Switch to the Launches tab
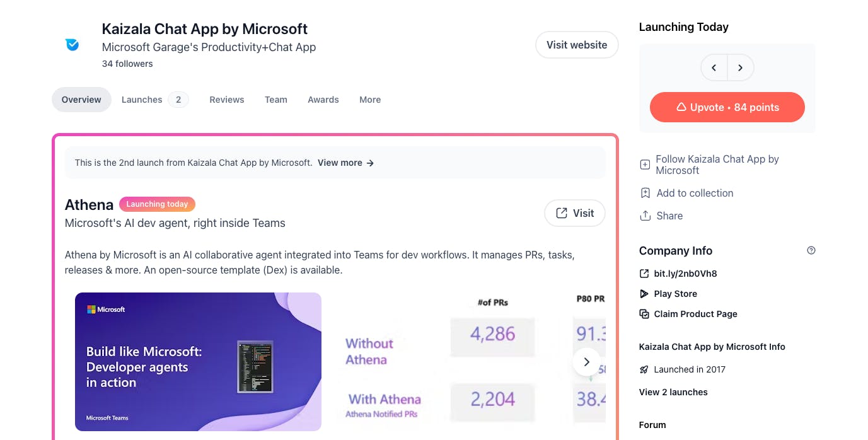The width and height of the screenshot is (868, 440). pyautogui.click(x=155, y=100)
